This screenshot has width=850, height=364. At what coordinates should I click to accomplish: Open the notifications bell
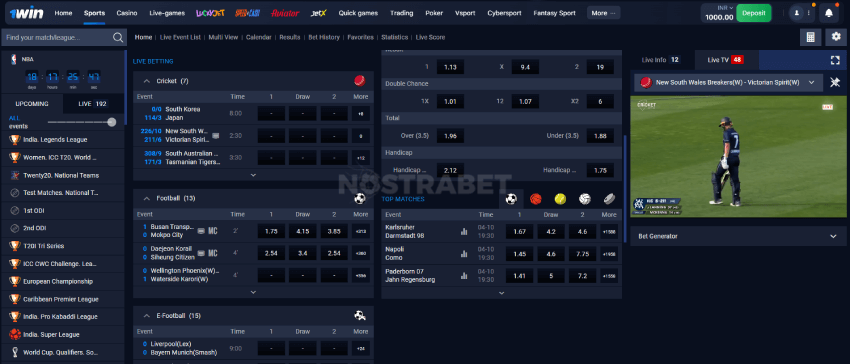829,13
